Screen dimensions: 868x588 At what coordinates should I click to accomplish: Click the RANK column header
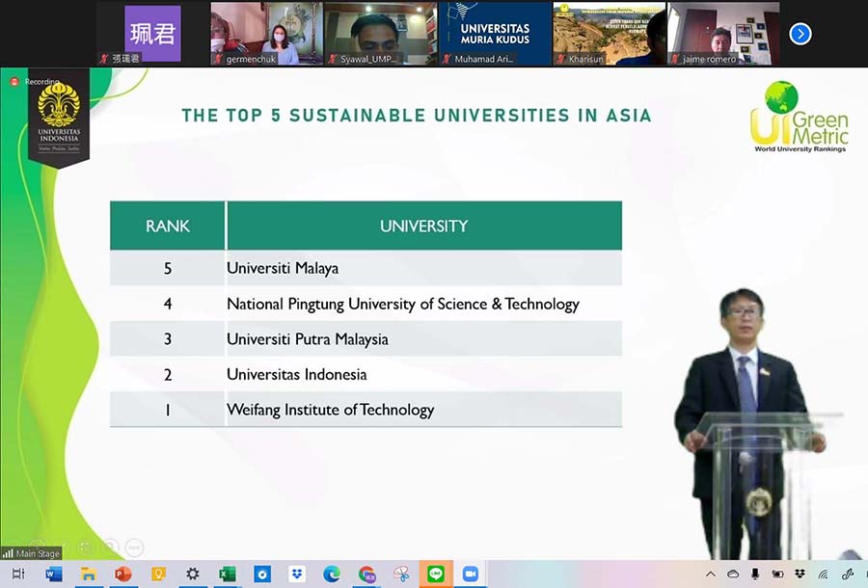click(167, 226)
